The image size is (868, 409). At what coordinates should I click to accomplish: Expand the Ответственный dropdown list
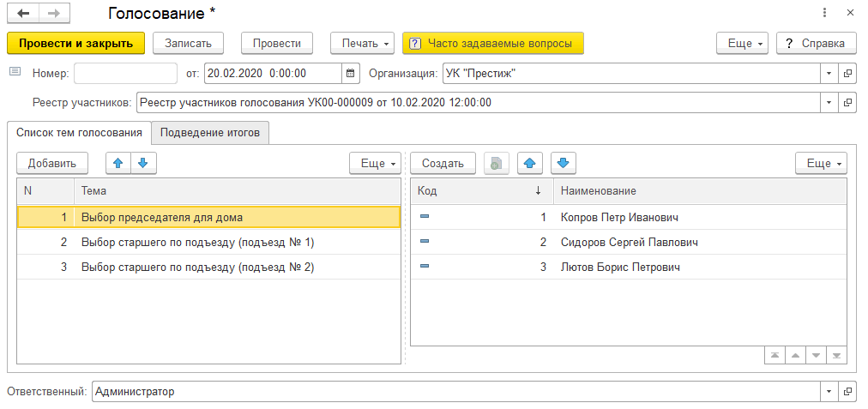point(829,392)
